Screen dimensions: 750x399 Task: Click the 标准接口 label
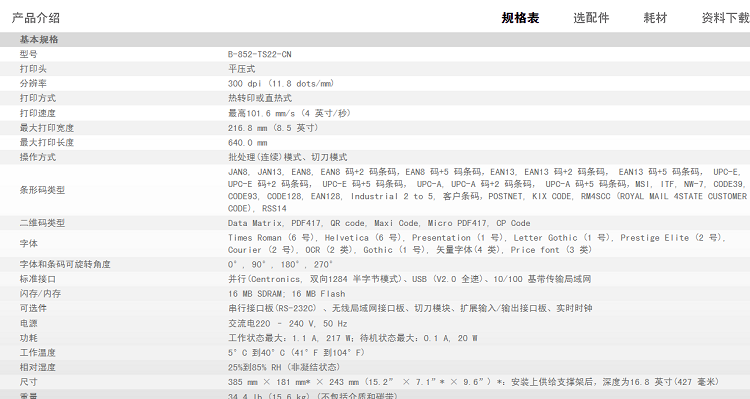pos(38,279)
